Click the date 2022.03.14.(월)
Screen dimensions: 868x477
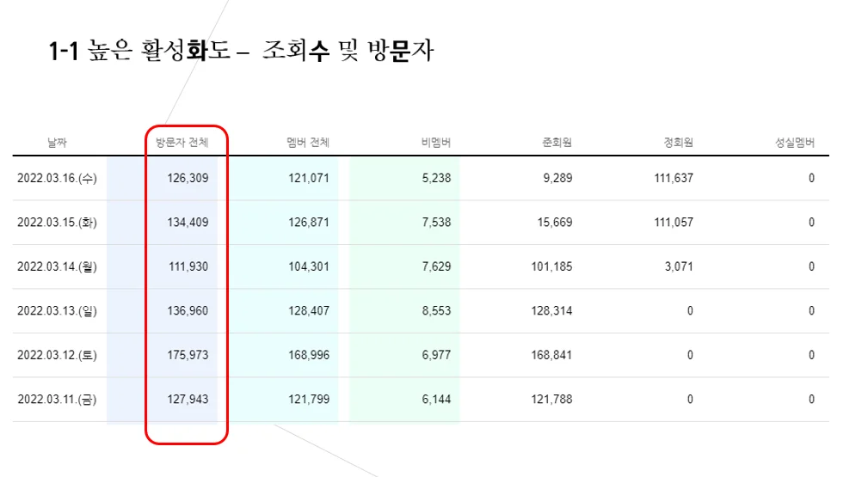[x=57, y=266]
